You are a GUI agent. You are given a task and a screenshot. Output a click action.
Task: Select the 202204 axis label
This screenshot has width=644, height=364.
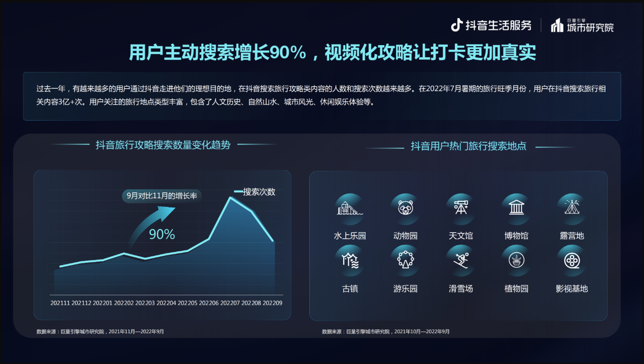click(166, 303)
